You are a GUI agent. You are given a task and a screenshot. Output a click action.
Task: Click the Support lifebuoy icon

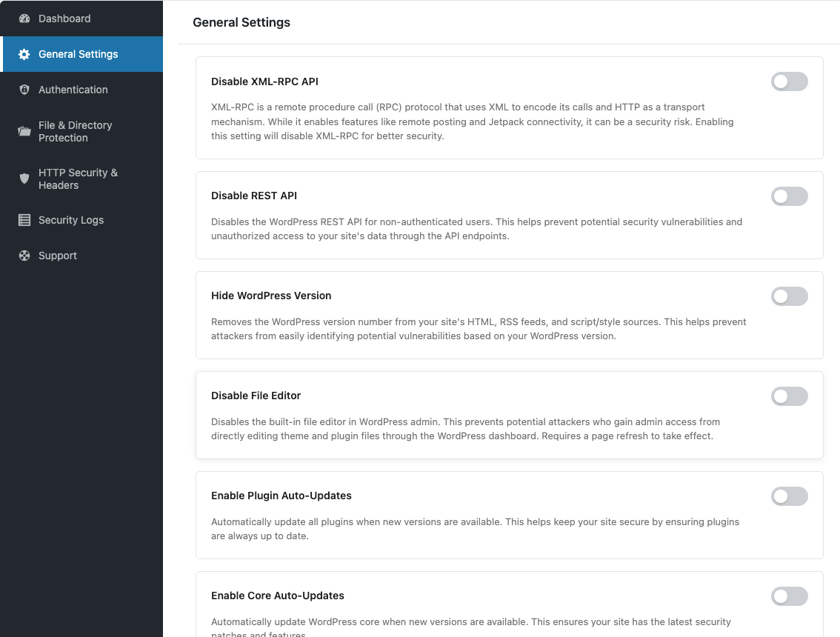click(x=24, y=256)
